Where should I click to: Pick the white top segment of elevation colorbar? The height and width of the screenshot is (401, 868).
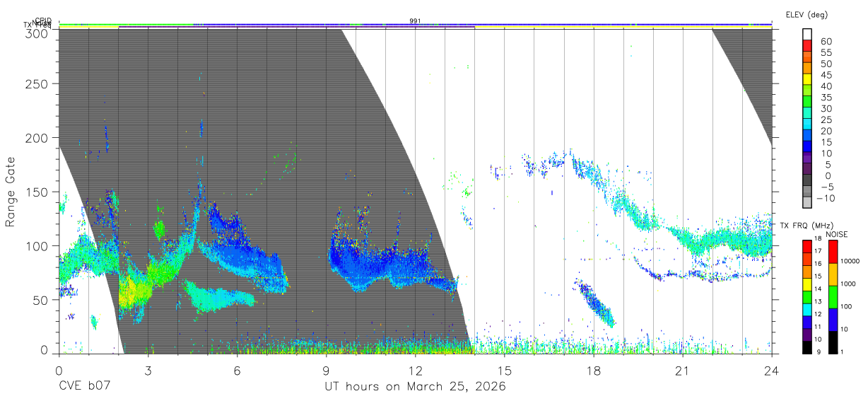807,34
